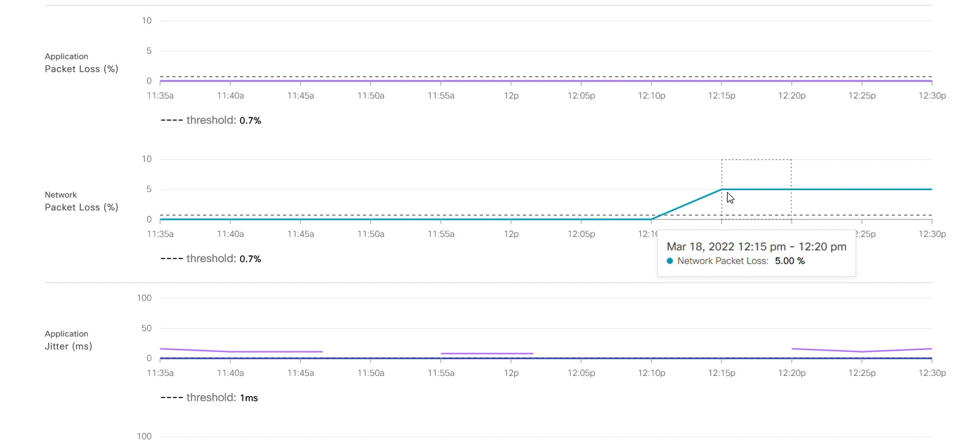980x441 pixels.
Task: Click the flat 5% teal line near 12:25p
Action: (x=861, y=189)
